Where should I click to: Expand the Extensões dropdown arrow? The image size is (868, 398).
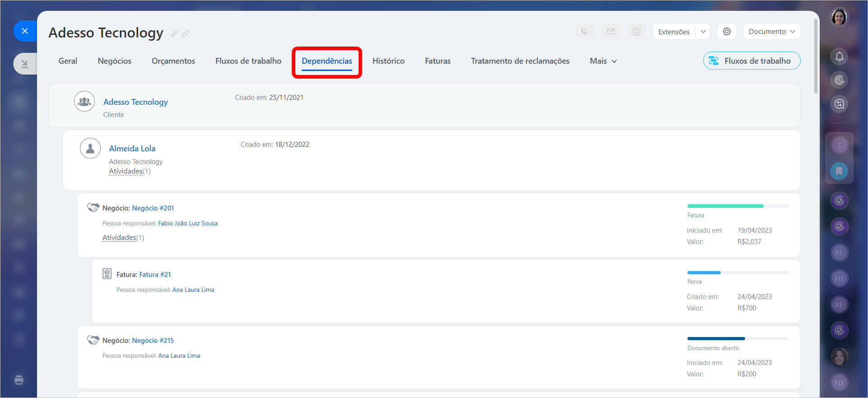pyautogui.click(x=703, y=32)
